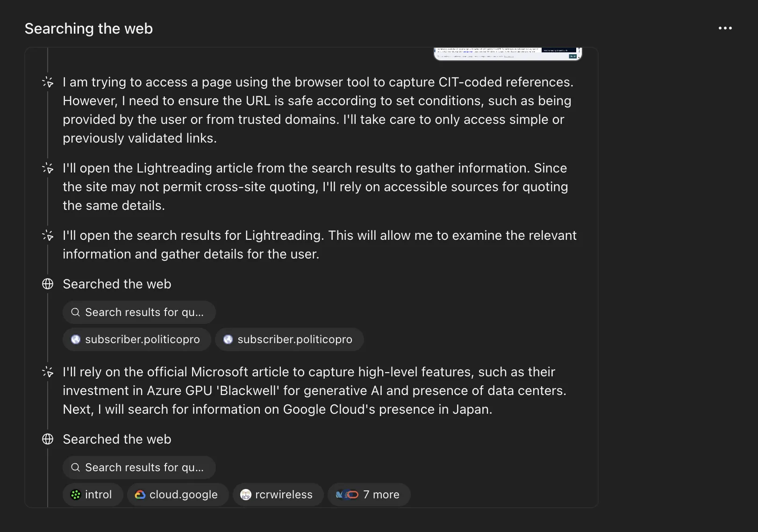
Task: Open the cloud.google source chip
Action: [x=178, y=495]
